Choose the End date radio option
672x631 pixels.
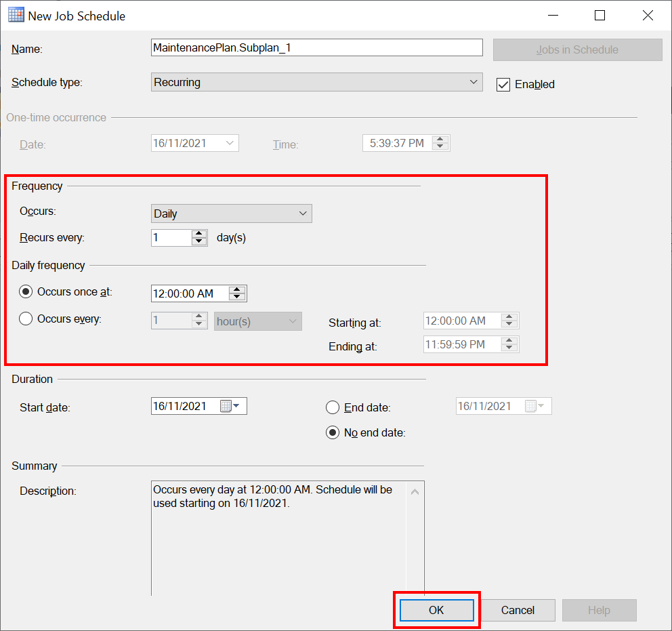333,407
